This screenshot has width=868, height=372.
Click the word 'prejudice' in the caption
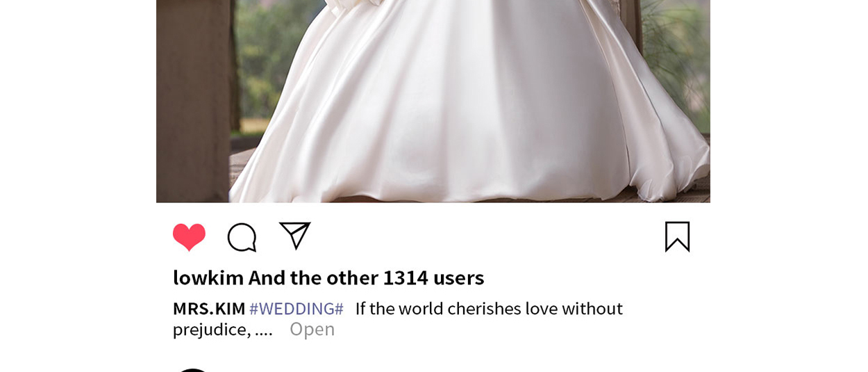[x=211, y=330]
